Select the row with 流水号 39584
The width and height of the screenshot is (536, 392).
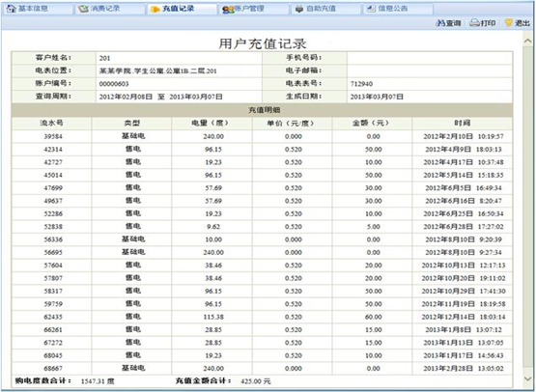(262, 136)
